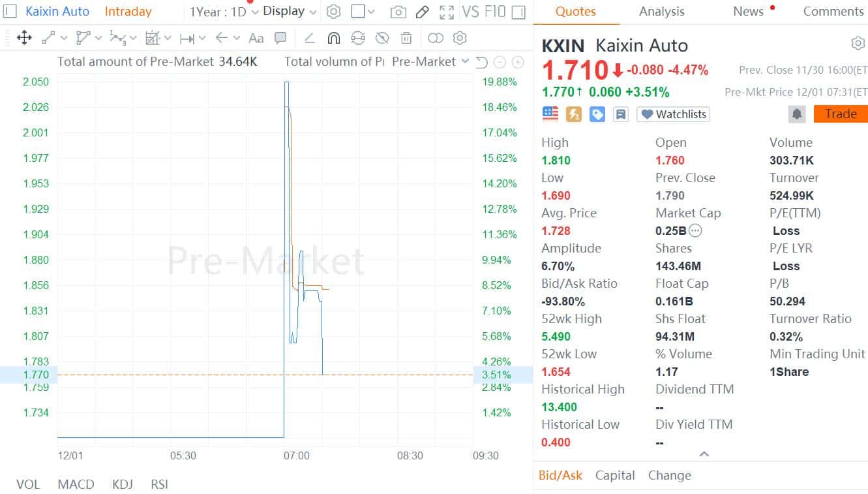The width and height of the screenshot is (868, 494).
Task: Click the move crosshair tool
Action: click(x=24, y=38)
